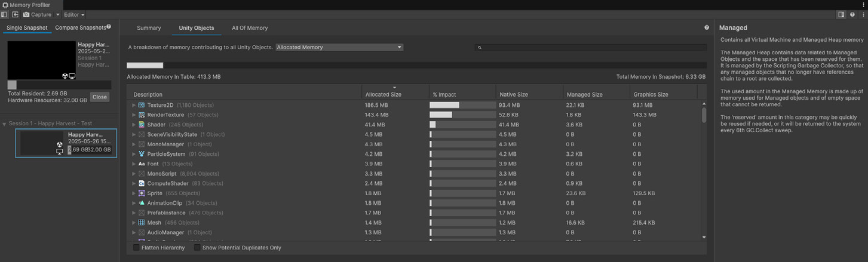Image resolution: width=868 pixels, height=262 pixels.
Task: Click the Texture2D type icon
Action: point(142,105)
